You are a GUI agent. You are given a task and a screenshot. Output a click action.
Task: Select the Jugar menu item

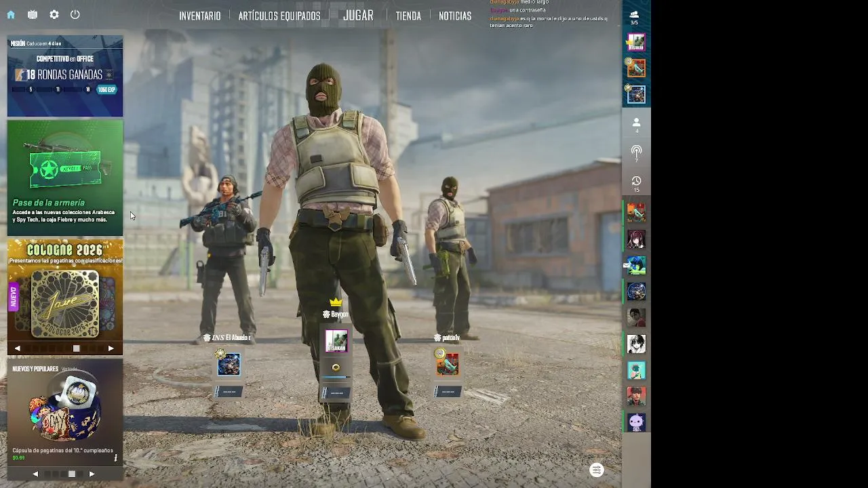tap(358, 15)
